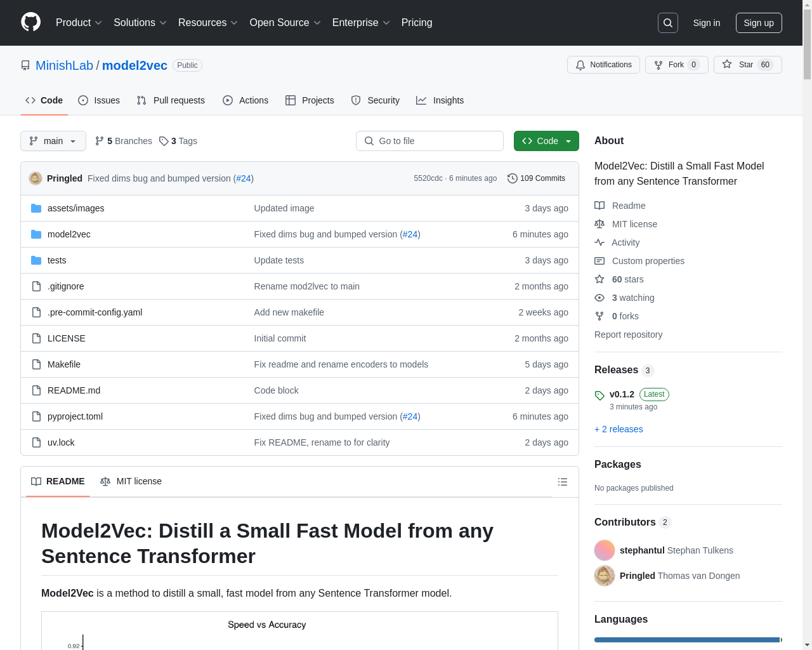Viewport: 812px width, 650px height.
Task: Switch to the Security tab
Action: click(376, 100)
